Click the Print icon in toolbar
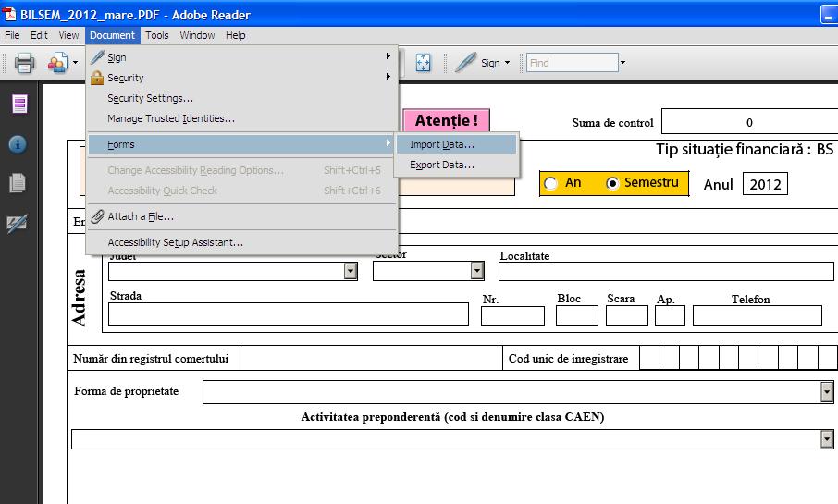 (24, 63)
